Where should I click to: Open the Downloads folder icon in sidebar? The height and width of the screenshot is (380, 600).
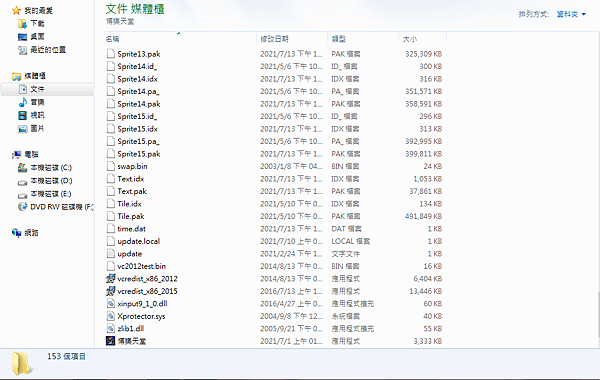pos(23,24)
